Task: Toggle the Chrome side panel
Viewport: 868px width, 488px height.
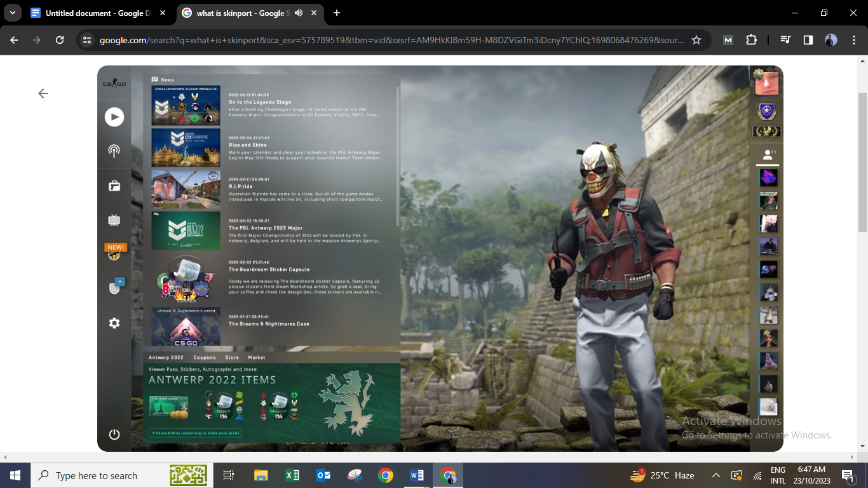Action: (808, 40)
